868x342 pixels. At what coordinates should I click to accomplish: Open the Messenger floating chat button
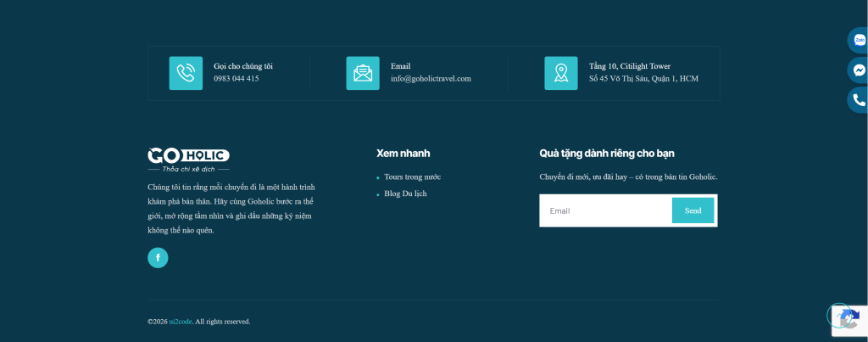859,70
